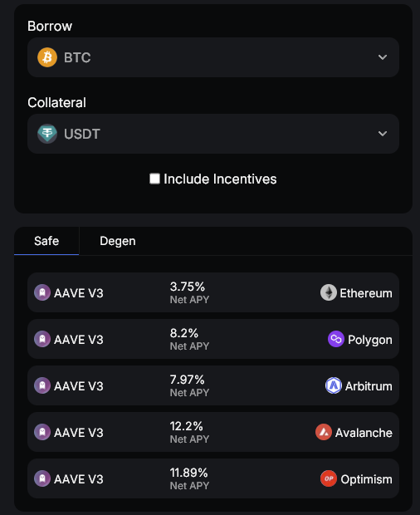Click the Optimism network icon
420x515 pixels.
click(x=329, y=478)
